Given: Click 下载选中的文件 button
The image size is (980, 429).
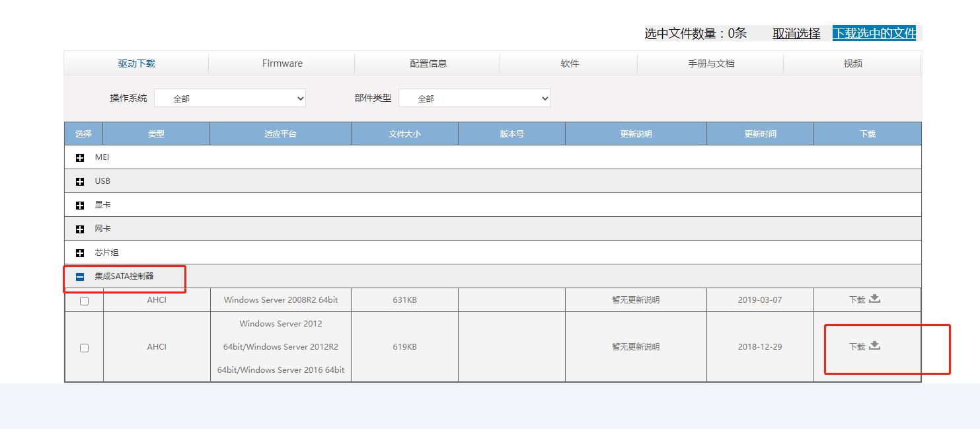Looking at the screenshot, I should (874, 33).
